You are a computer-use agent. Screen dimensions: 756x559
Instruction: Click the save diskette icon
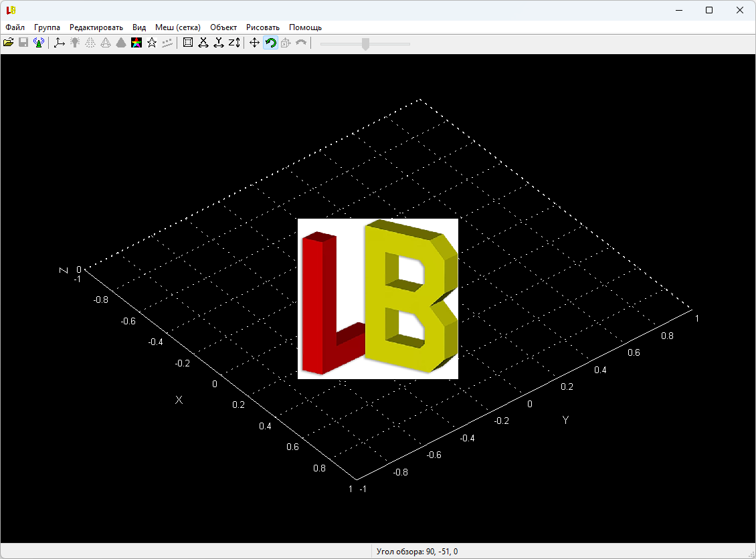tap(23, 43)
